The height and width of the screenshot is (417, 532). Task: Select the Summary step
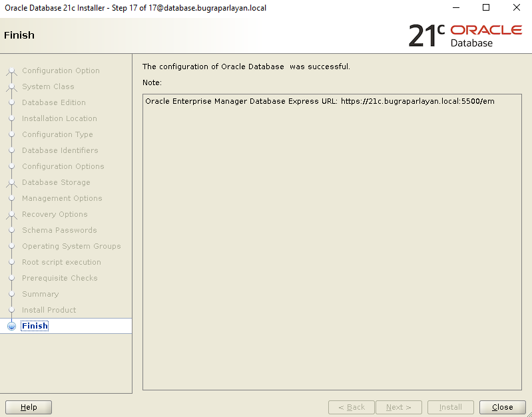[x=41, y=293]
